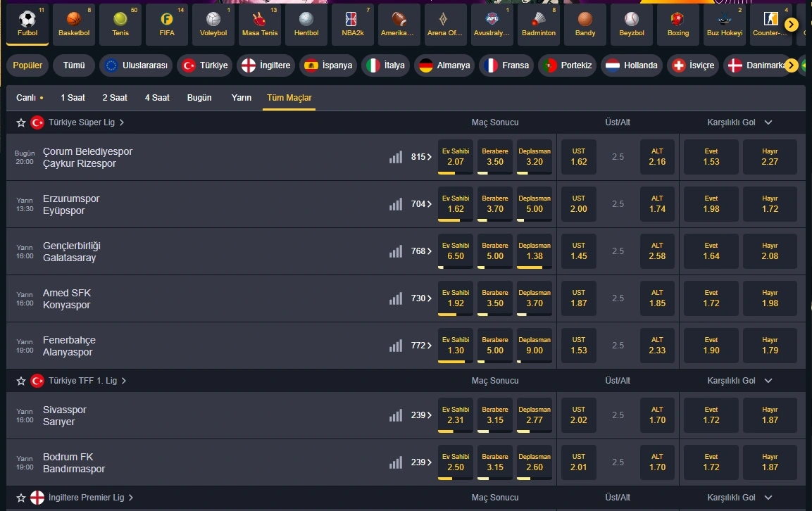Screen dimensions: 812x511
Task: Select the Tüm Maçlar tab
Action: (x=289, y=97)
